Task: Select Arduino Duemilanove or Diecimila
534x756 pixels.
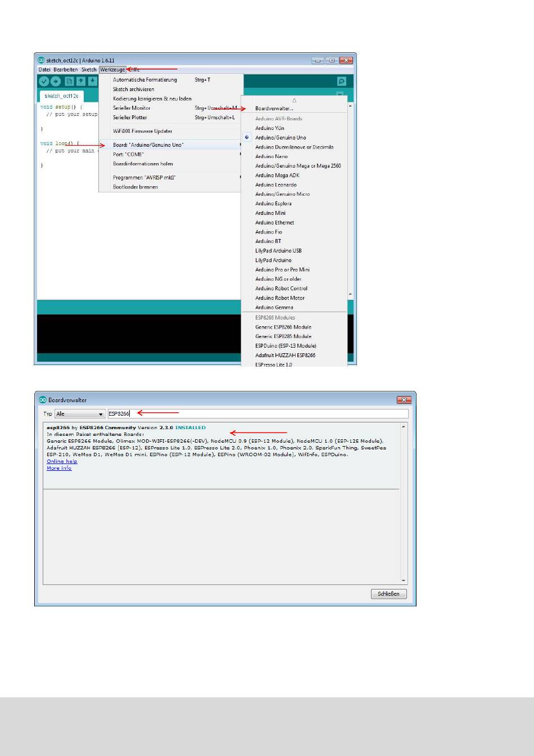Action: point(295,147)
